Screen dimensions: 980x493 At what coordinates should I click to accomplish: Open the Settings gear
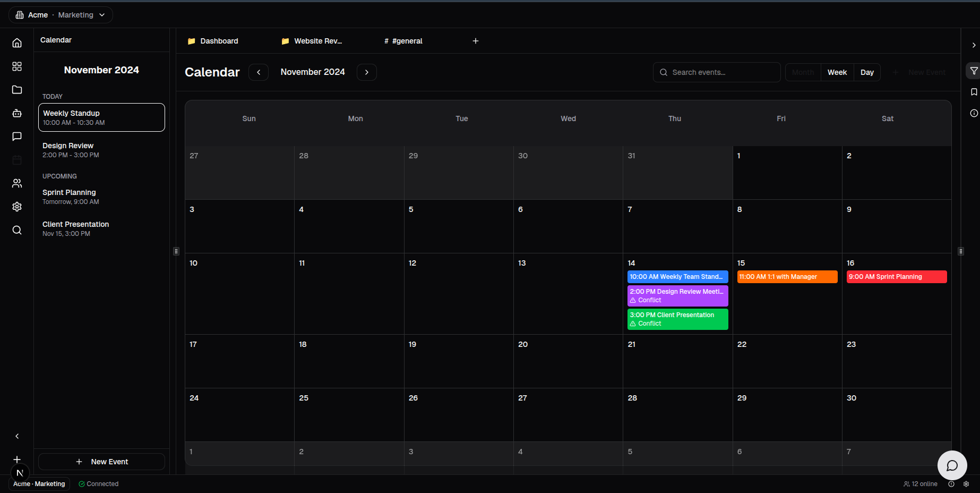coord(16,207)
